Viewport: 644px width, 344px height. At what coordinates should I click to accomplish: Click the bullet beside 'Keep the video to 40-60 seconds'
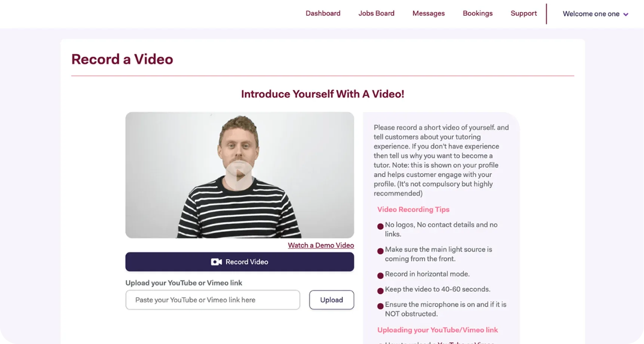(380, 291)
